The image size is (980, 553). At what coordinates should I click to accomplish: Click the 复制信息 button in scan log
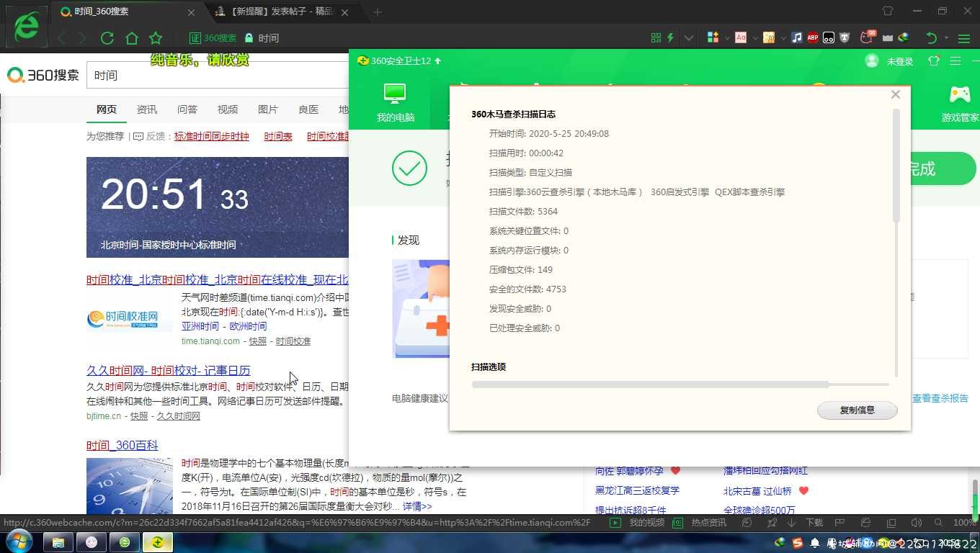pos(857,410)
